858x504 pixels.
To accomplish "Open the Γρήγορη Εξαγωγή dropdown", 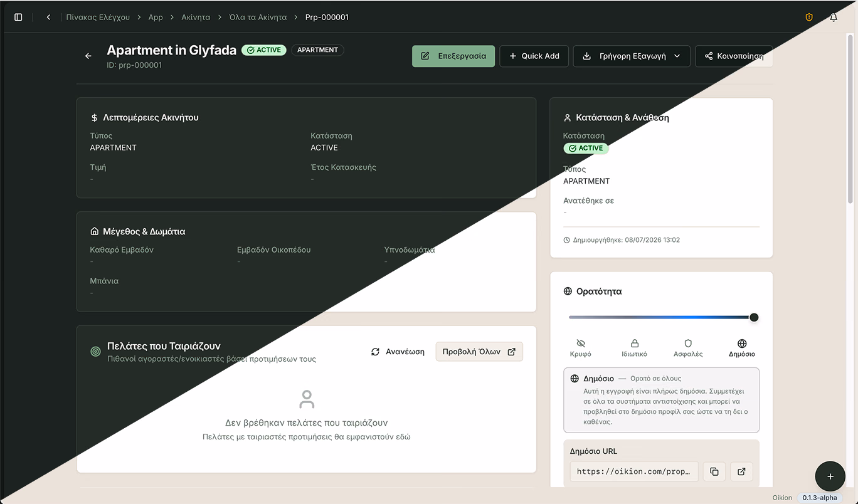I will (x=632, y=56).
